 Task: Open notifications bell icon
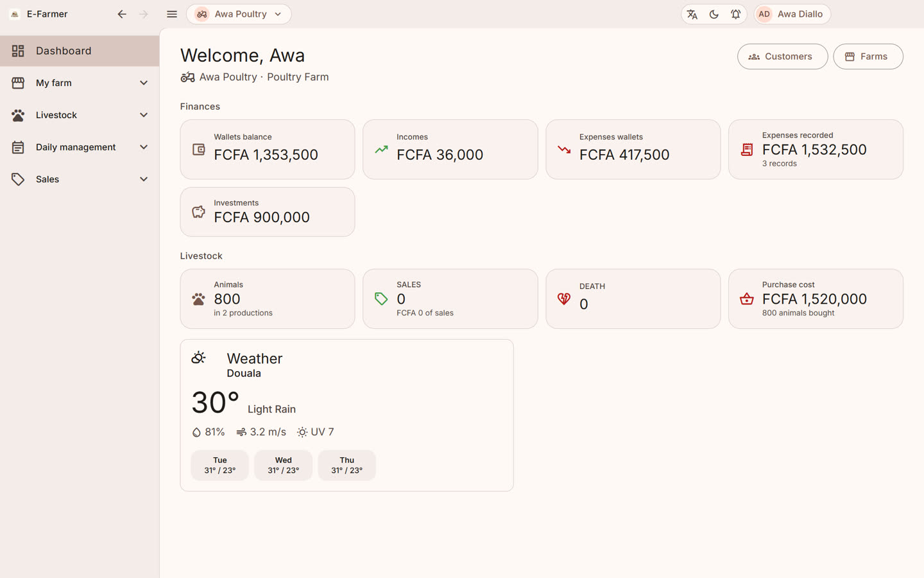736,14
